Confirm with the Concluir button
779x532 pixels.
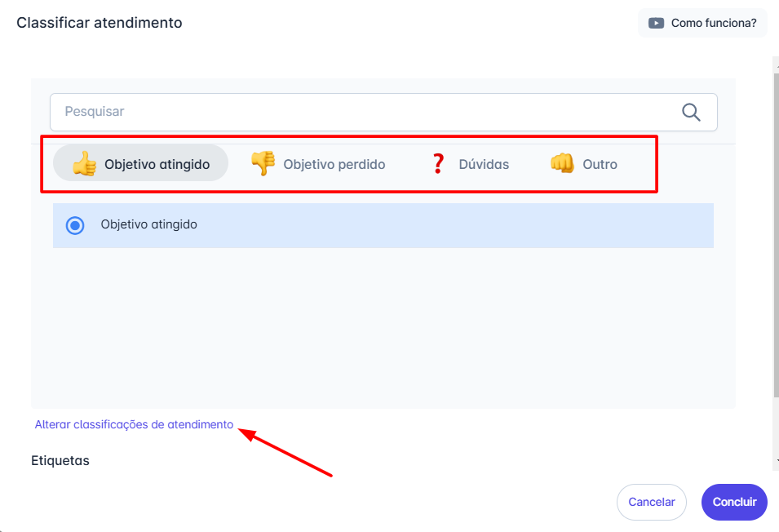click(734, 502)
